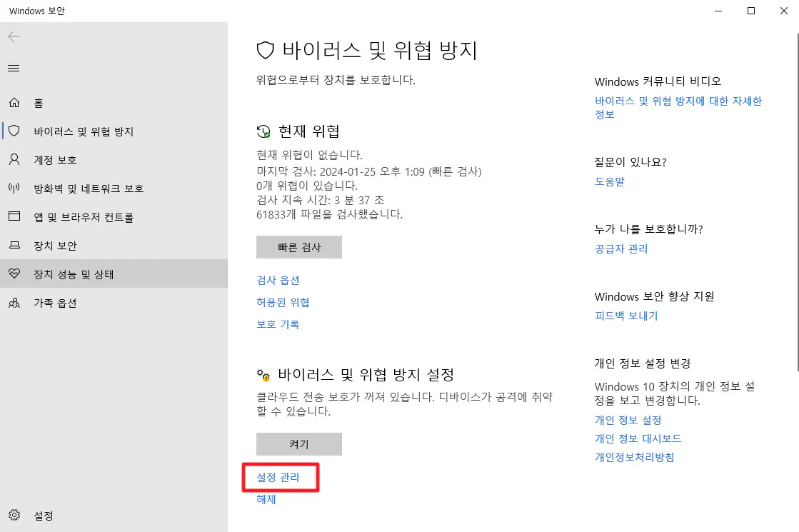Click the shield icon for virus protection
This screenshot has height=532, width=799.
(x=14, y=131)
